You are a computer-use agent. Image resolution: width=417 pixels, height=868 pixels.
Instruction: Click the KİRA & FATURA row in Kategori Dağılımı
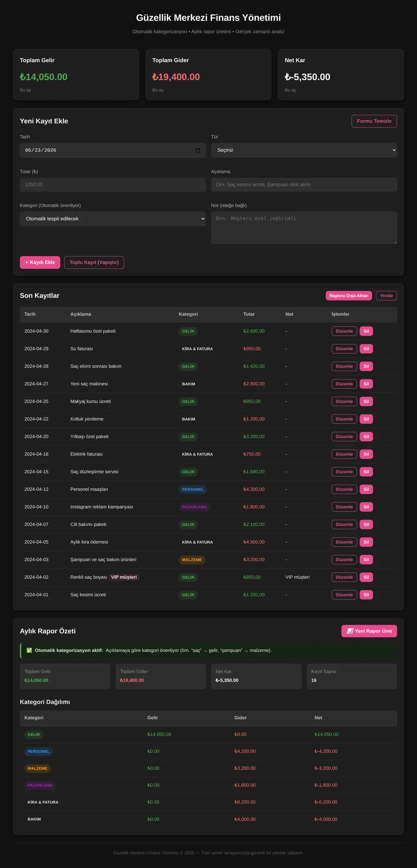[x=208, y=802]
